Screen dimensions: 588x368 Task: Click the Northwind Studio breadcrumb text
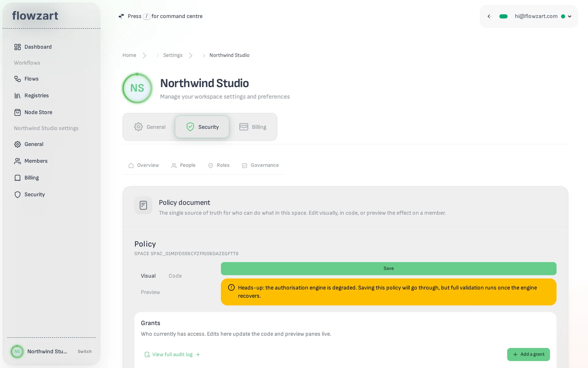point(229,55)
